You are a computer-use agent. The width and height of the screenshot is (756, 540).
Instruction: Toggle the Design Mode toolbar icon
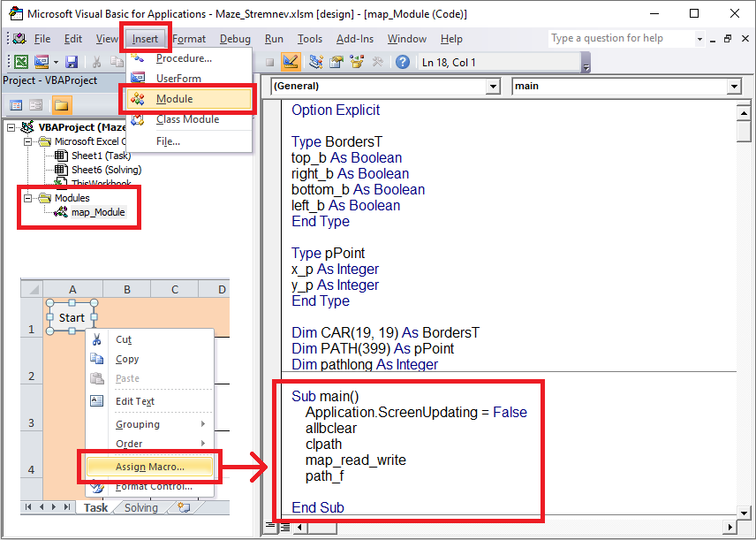[x=291, y=62]
